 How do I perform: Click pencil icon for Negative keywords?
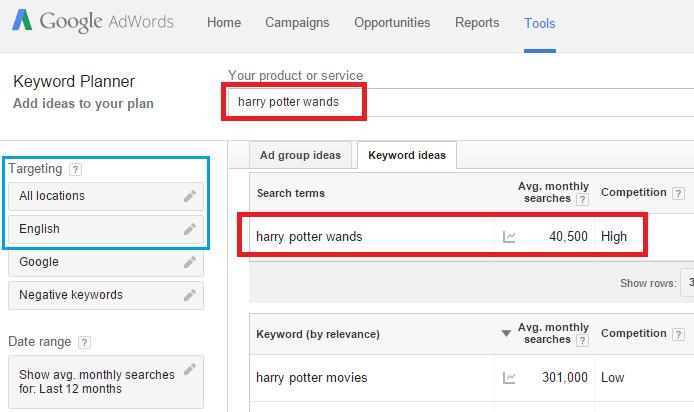tap(189, 295)
